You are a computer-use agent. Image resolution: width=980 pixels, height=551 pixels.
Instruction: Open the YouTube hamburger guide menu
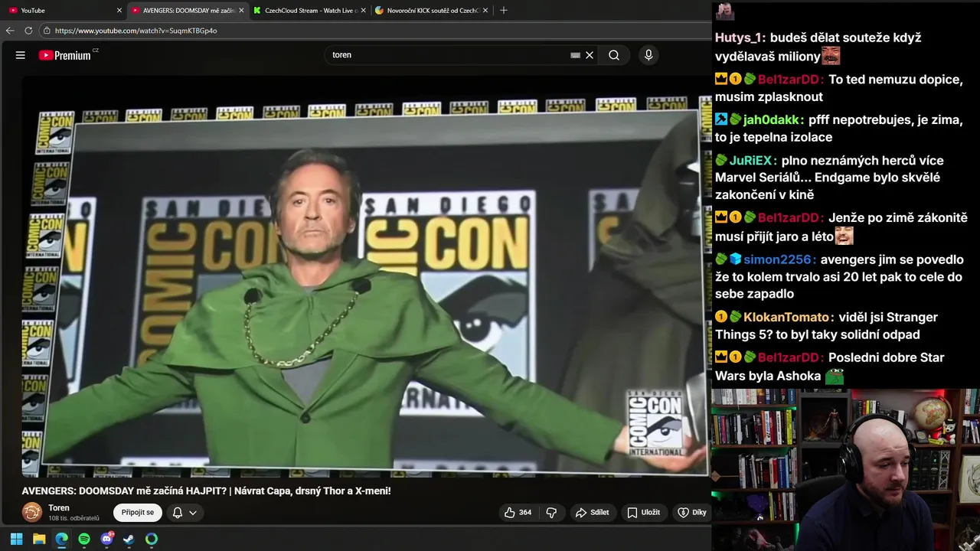(21, 55)
